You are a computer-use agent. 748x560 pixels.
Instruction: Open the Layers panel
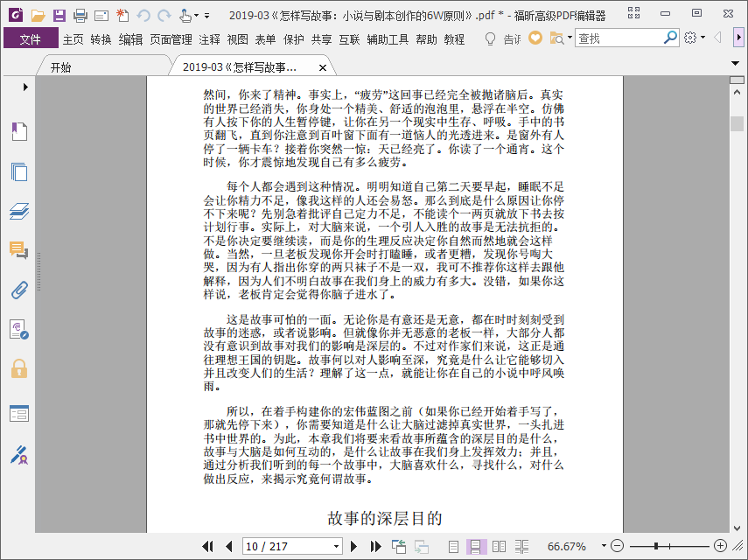pos(19,211)
